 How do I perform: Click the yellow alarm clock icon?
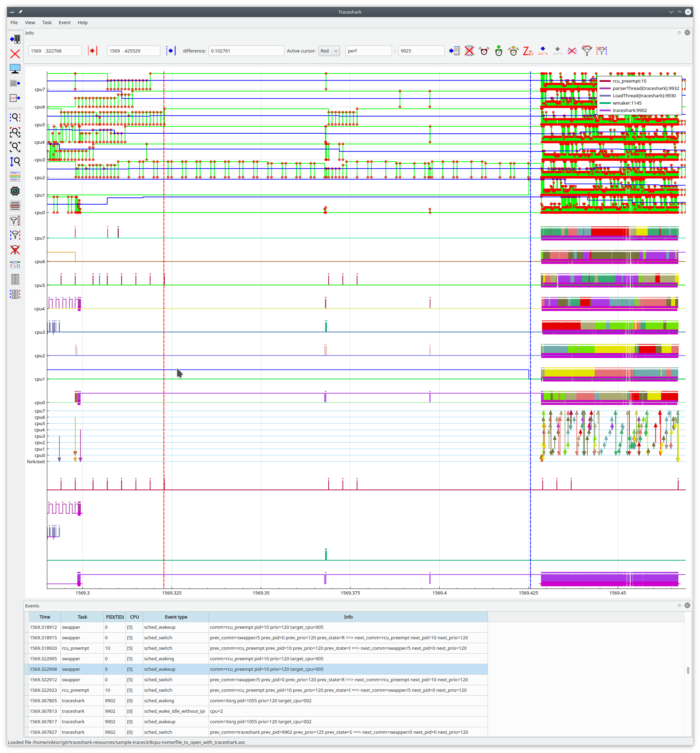[513, 51]
